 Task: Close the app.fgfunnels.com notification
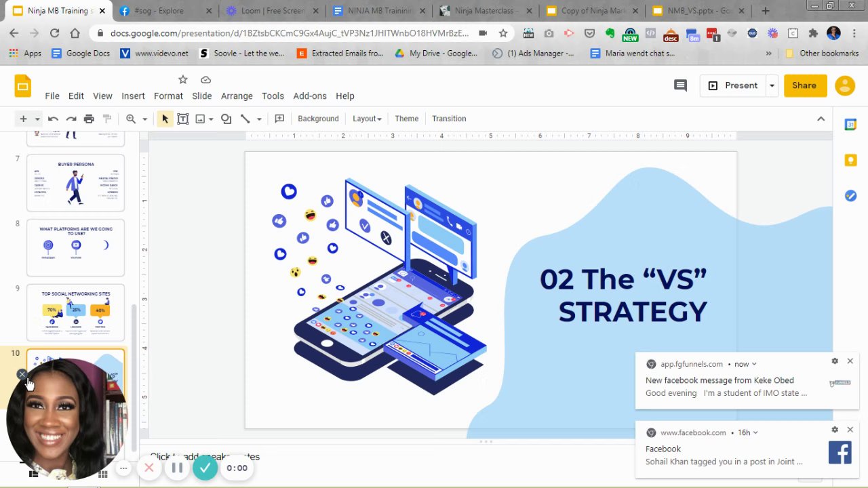[850, 361]
